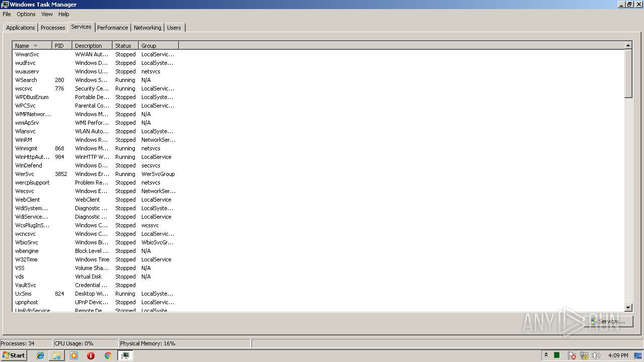The width and height of the screenshot is (644, 362).
Task: Select the WPDBusEnum service row
Action: (96, 97)
